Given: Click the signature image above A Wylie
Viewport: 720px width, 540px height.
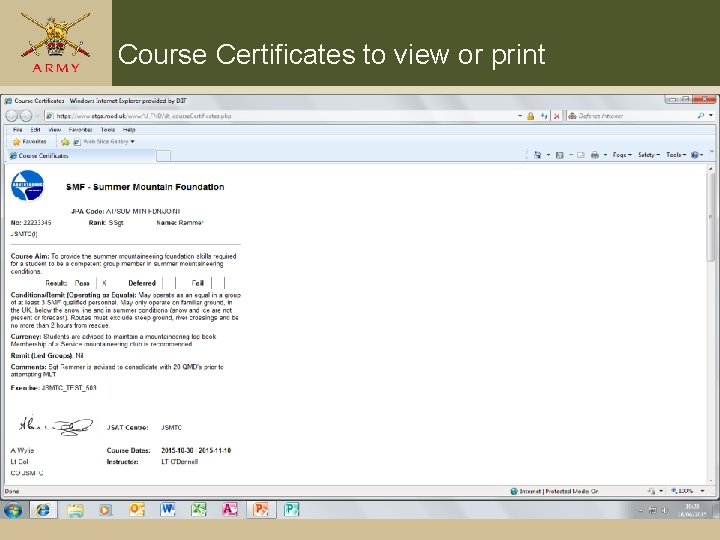Looking at the screenshot, I should coord(56,426).
